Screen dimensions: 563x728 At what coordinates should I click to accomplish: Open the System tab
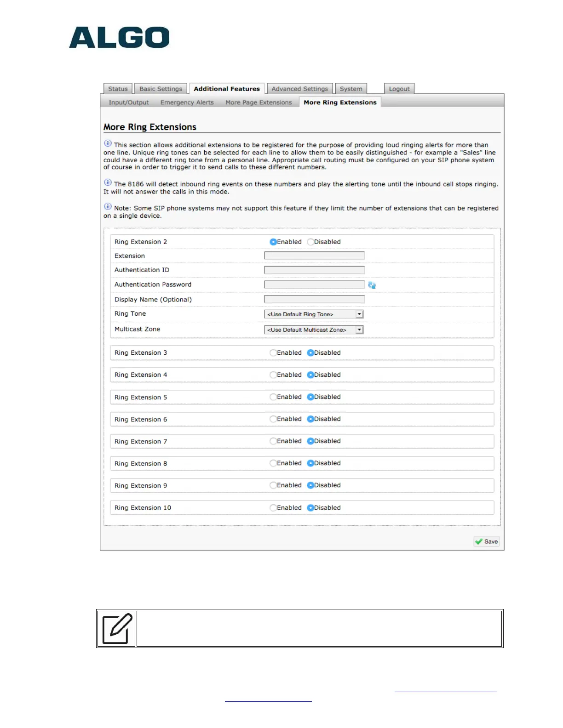[x=351, y=89]
